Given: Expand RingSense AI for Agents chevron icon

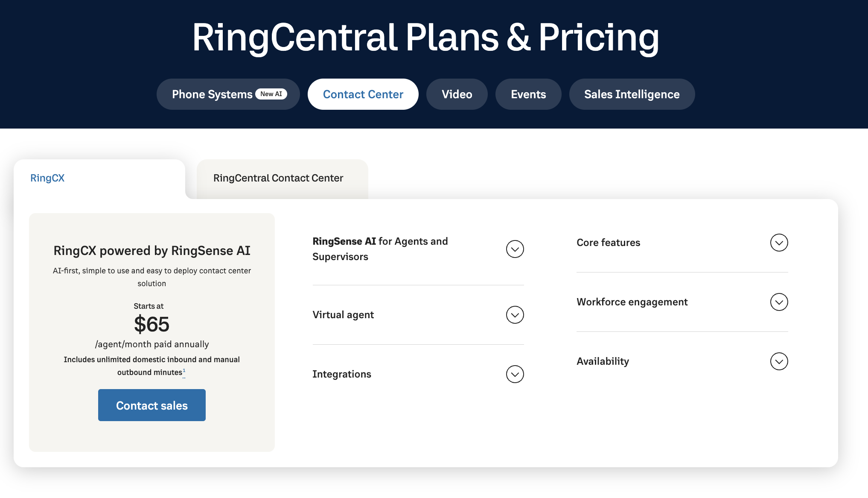Looking at the screenshot, I should 515,249.
